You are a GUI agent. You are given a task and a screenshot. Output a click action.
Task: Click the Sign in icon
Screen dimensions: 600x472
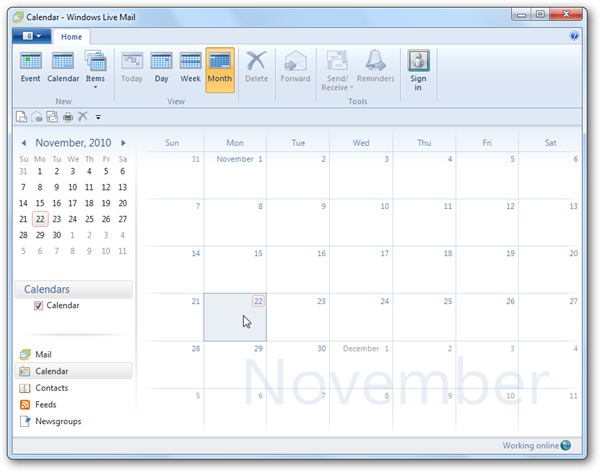[x=419, y=68]
